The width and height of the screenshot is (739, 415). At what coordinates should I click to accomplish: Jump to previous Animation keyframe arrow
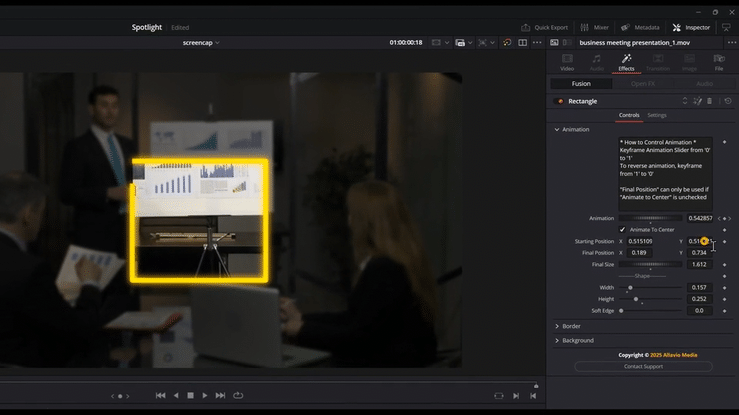tap(719, 218)
